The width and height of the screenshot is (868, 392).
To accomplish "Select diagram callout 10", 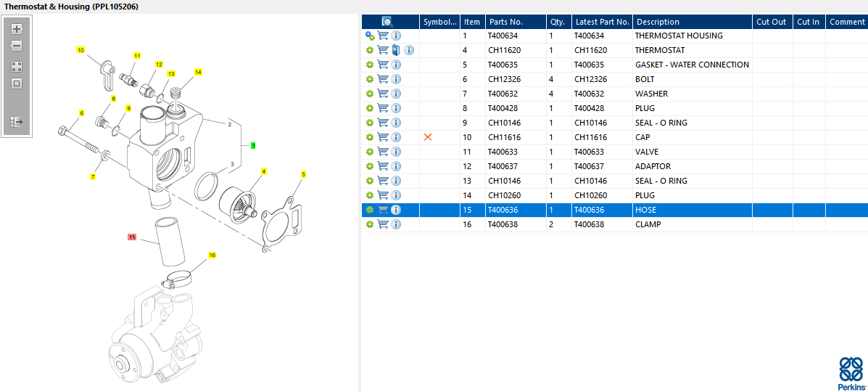I will click(x=80, y=50).
